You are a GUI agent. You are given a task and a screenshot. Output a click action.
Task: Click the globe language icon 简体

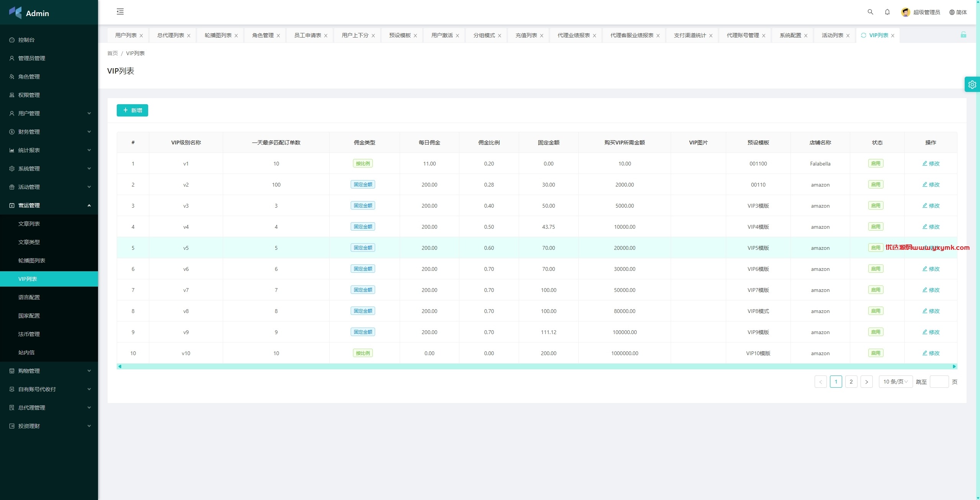[958, 12]
